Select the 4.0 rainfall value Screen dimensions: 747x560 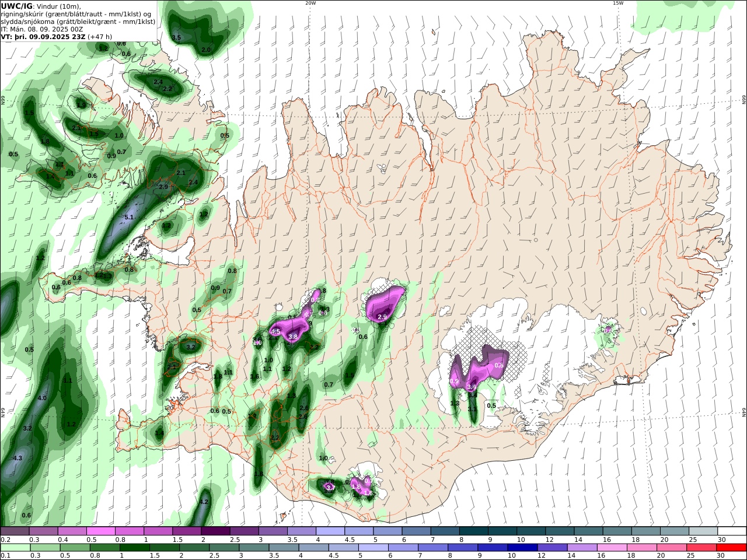coord(42,398)
